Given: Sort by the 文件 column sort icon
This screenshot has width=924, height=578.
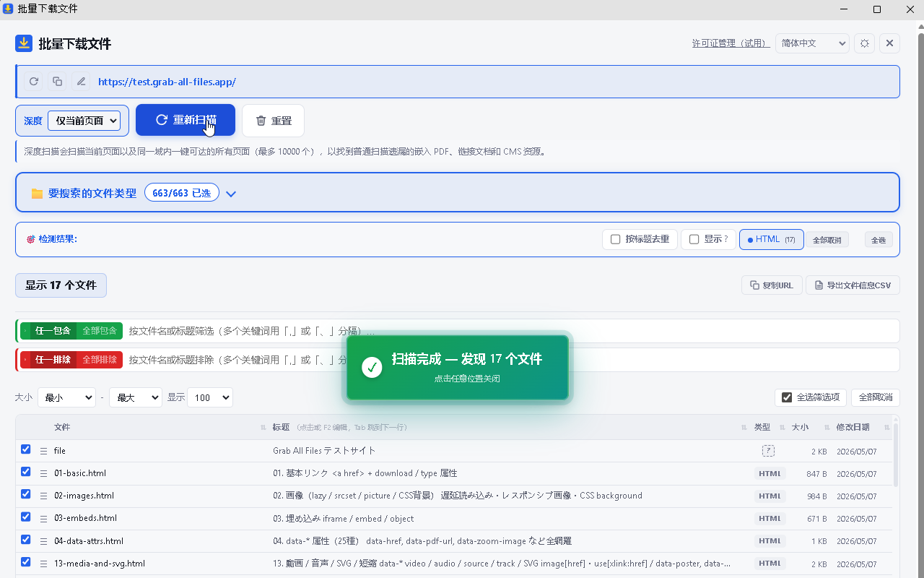Looking at the screenshot, I should point(263,428).
